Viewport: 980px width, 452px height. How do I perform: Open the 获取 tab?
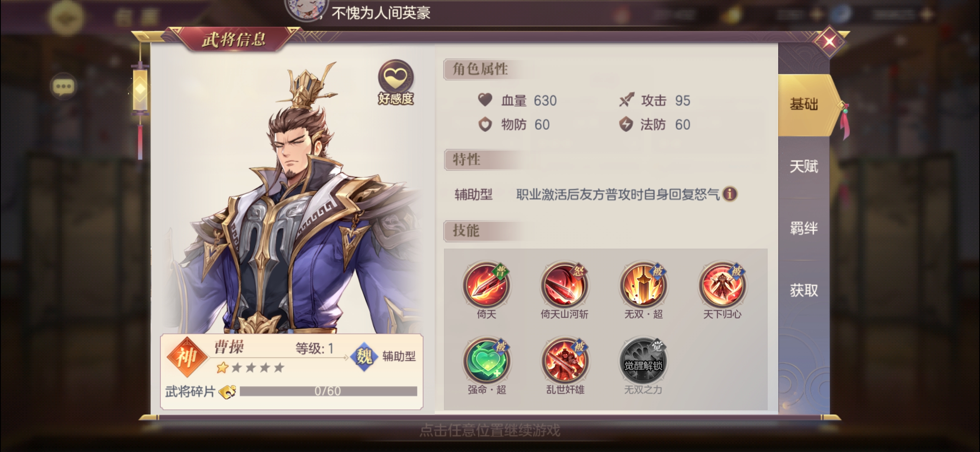point(804,290)
